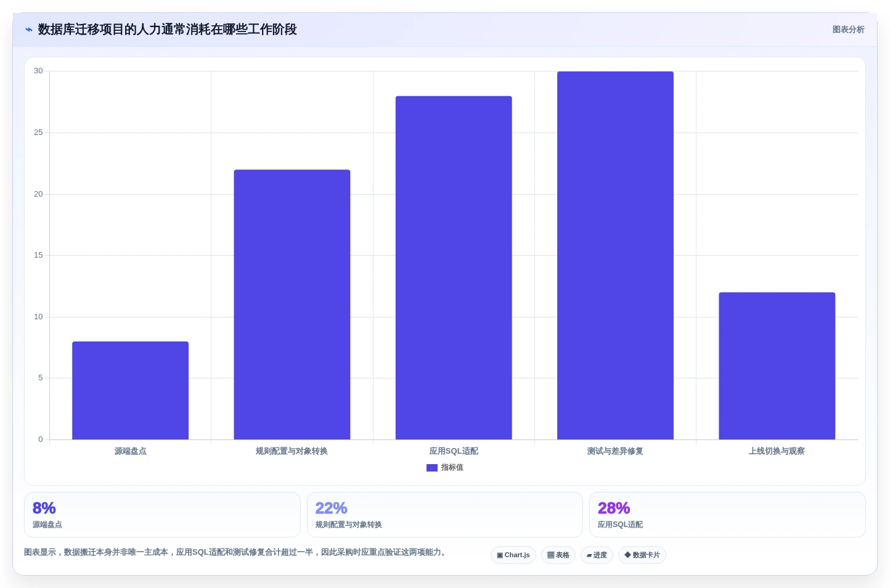Click the blue lightning icon beside the title
This screenshot has height=588, width=890.
click(x=29, y=30)
